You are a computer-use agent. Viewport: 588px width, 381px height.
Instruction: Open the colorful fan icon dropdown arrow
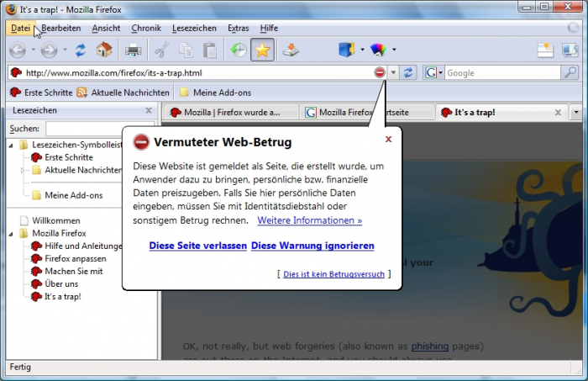tap(394, 49)
